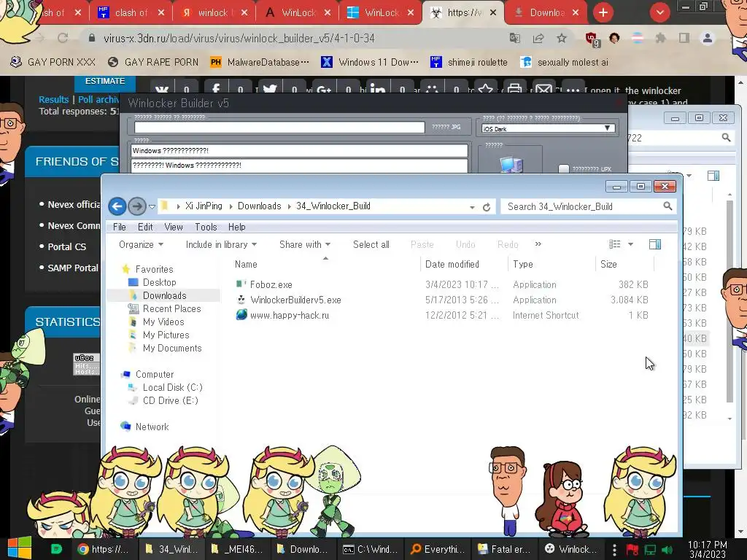Open Chrome taskbar item https://
This screenshot has width=747, height=560.
click(104, 549)
